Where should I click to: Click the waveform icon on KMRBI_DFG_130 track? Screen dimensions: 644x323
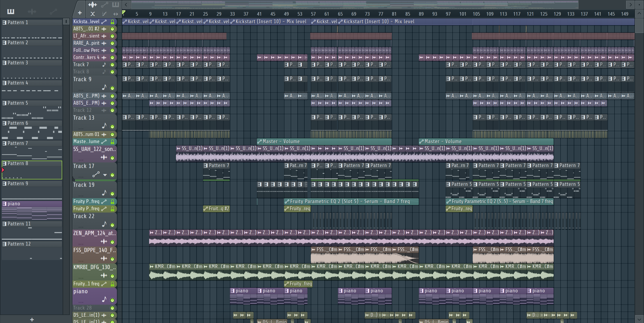pyautogui.click(x=104, y=276)
